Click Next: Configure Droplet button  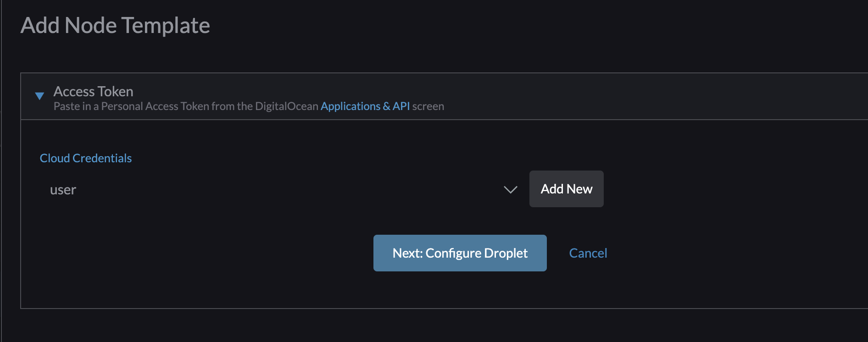(x=460, y=253)
